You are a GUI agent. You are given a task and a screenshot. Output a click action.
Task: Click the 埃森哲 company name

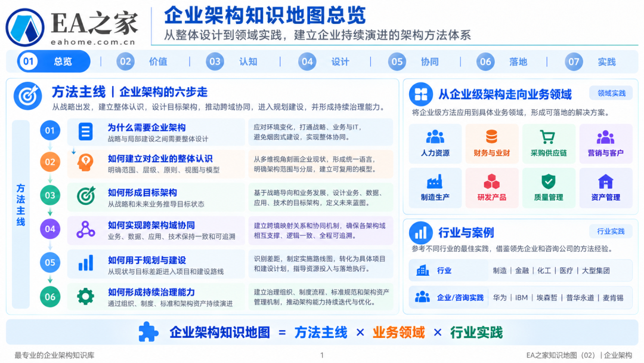547,298
